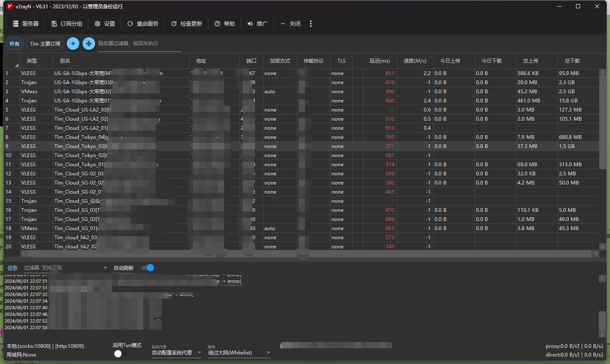This screenshot has height=364, width=610.
Task: Click the server list horizontal scrollbar track
Action: (310, 253)
